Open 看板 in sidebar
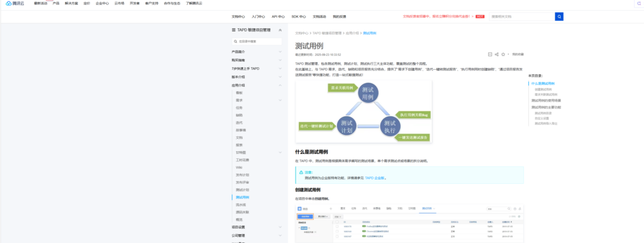Image resolution: width=644 pixels, height=243 pixels. click(x=239, y=92)
